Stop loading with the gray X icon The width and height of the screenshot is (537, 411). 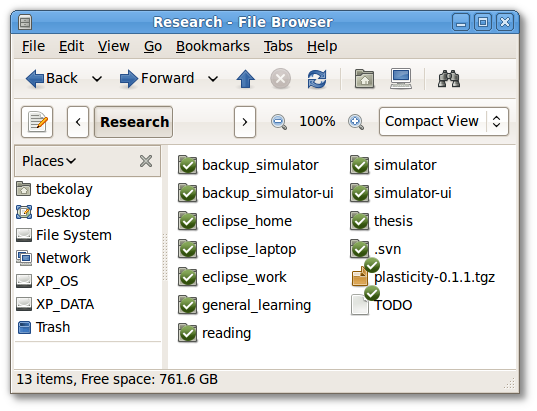[280, 79]
